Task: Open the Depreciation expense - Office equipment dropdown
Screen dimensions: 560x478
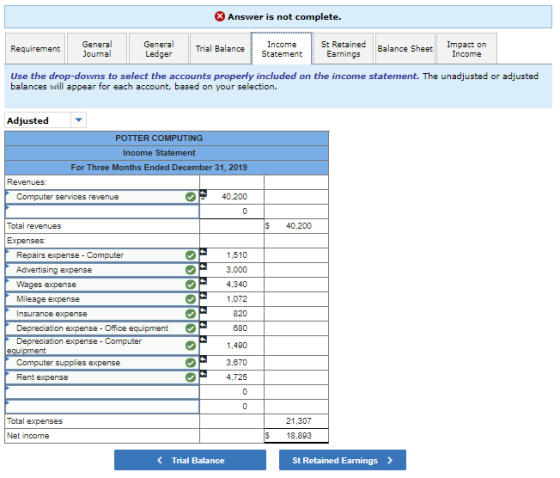Action: point(102,328)
